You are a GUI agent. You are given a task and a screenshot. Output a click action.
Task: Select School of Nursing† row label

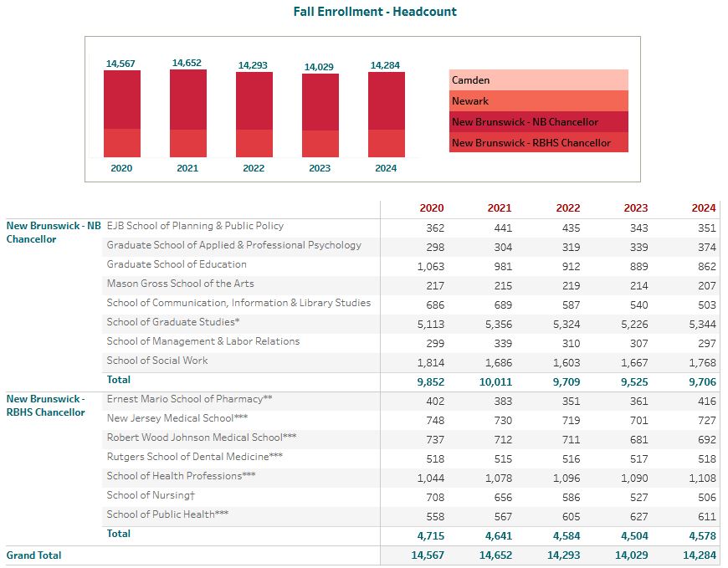[x=151, y=495]
